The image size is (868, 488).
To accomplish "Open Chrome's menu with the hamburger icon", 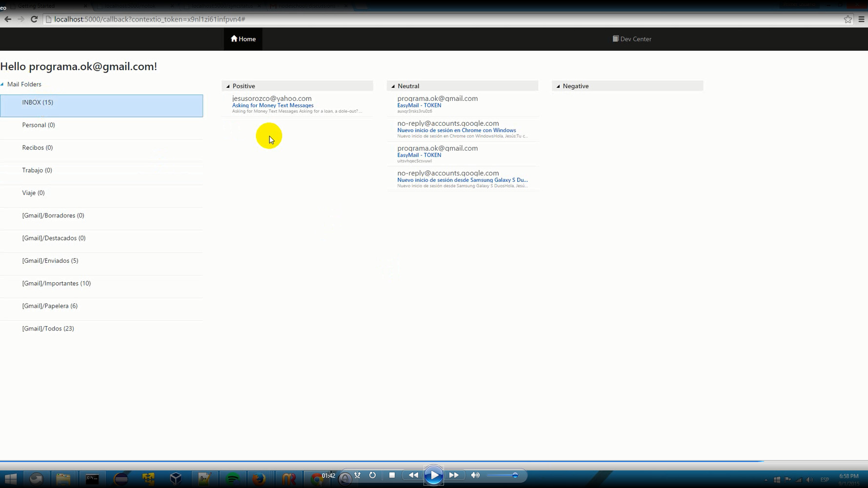I will pos(861,20).
